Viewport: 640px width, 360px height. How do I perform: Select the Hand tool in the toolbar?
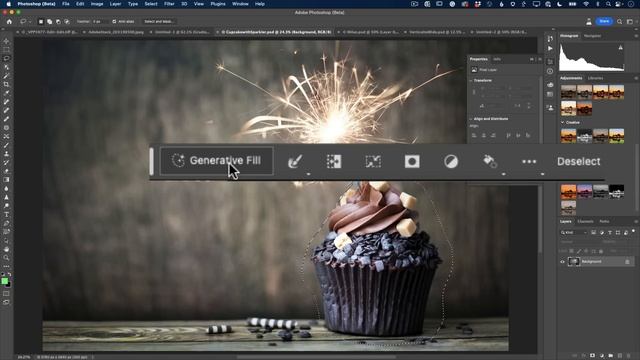pyautogui.click(x=6, y=249)
